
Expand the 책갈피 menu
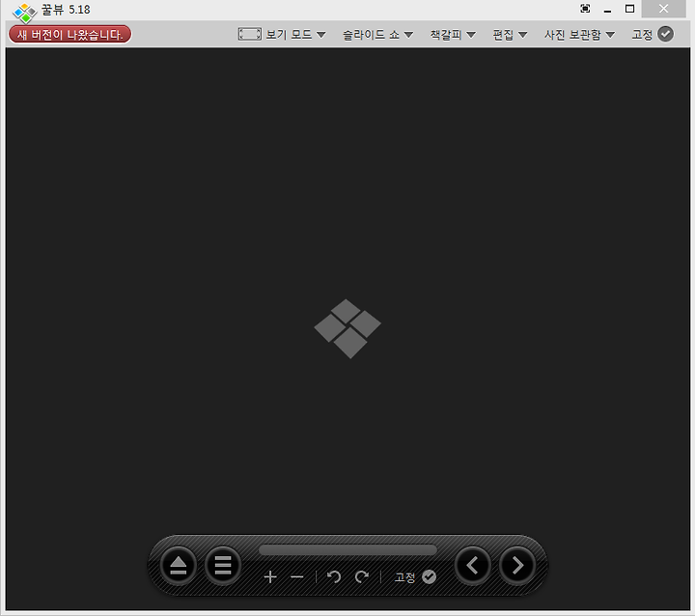coord(453,34)
